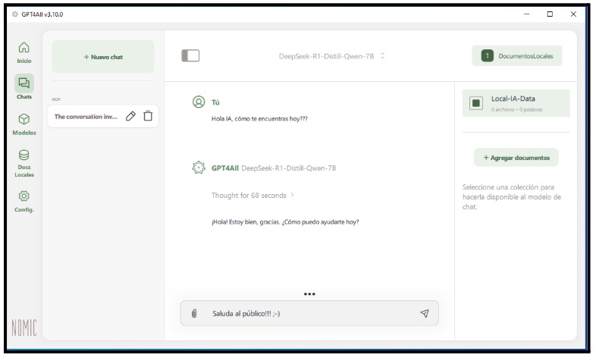Expand the "Thought for 68 seconds" section
This screenshot has width=596, height=364.
tap(253, 196)
